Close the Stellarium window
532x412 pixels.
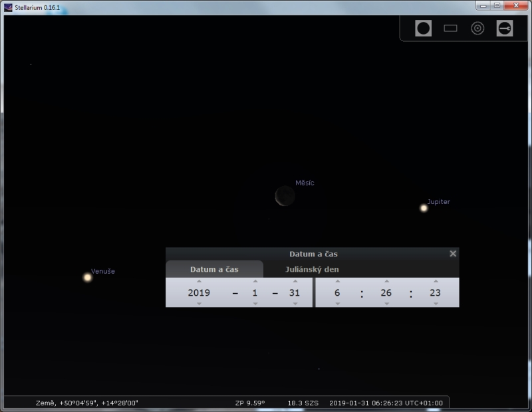[516, 6]
